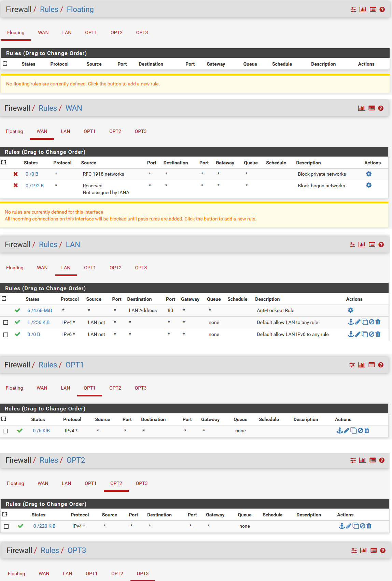Open states link 0 /192 B for bogon rule
The image size is (392, 581).
pos(34,186)
